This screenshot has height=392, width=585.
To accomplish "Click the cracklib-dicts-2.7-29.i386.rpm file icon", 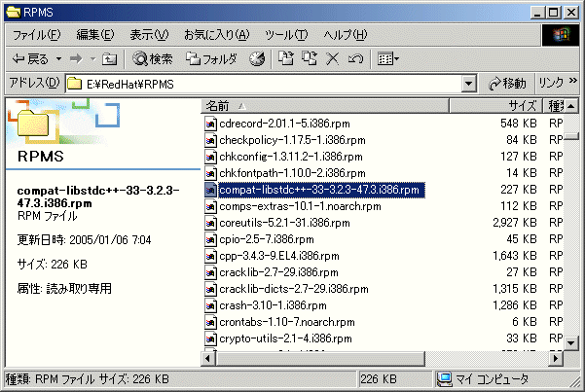I will [210, 289].
